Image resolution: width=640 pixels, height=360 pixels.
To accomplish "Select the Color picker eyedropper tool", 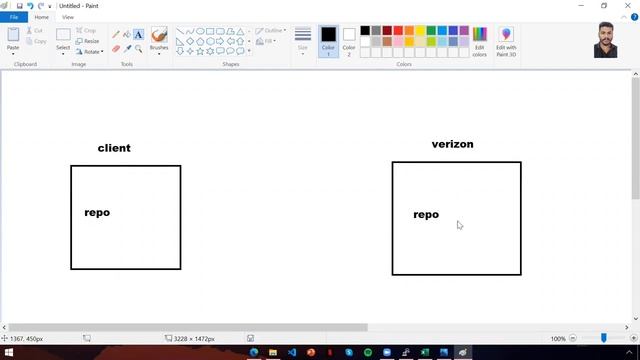I will [x=127, y=49].
